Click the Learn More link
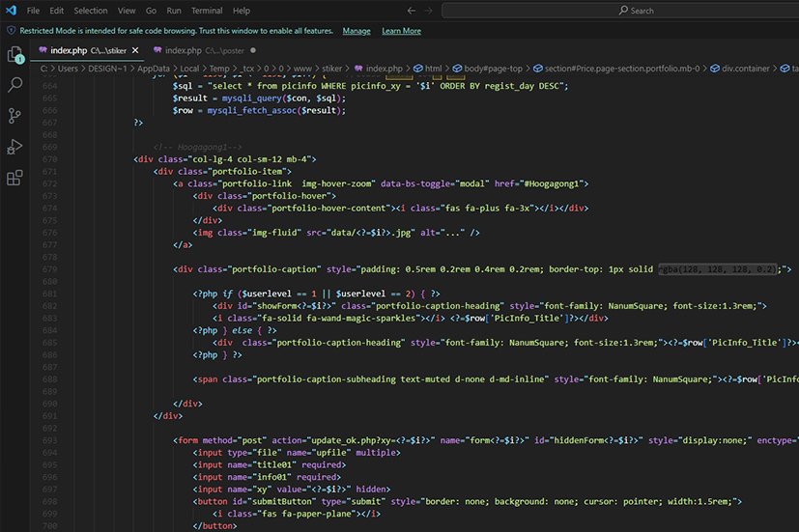 401,31
